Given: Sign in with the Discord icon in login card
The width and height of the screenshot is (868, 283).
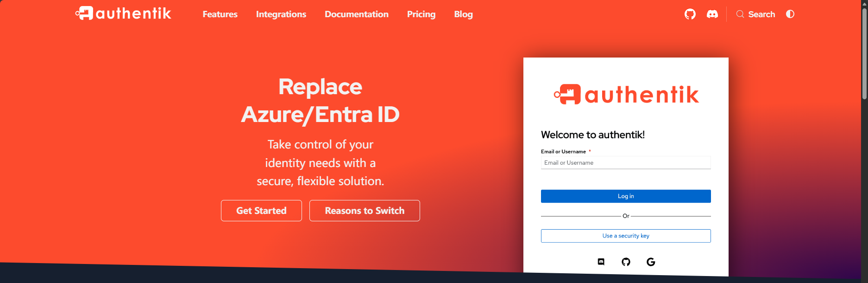Looking at the screenshot, I should (x=601, y=262).
